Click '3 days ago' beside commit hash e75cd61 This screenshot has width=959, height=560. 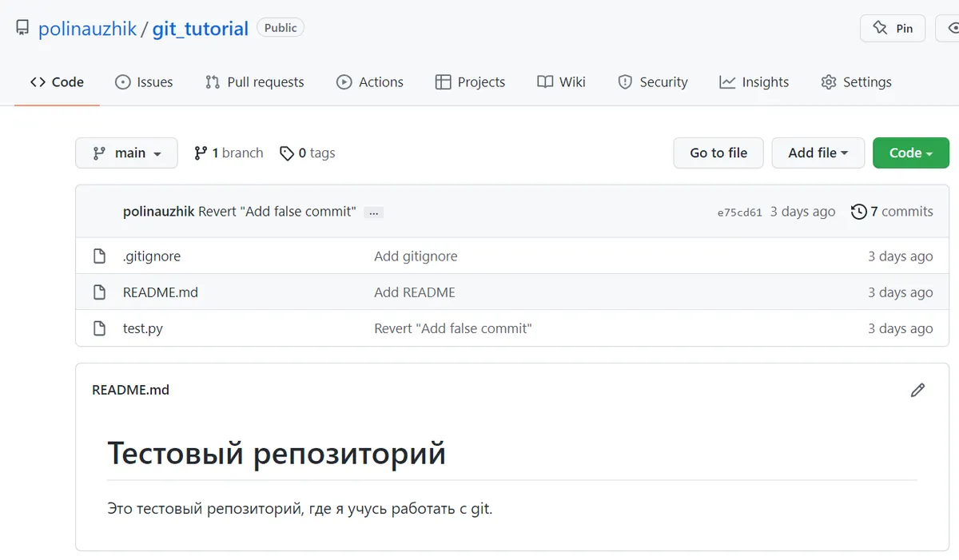pos(803,212)
